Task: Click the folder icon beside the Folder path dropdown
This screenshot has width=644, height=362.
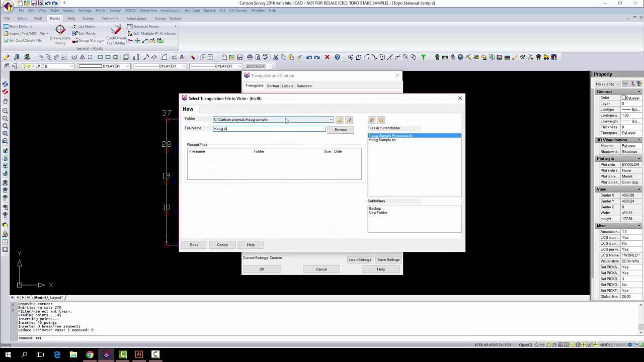Action: point(339,120)
